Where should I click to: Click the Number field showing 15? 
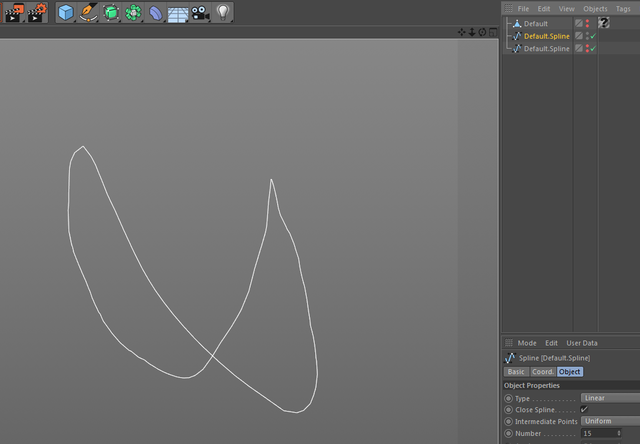click(x=599, y=433)
